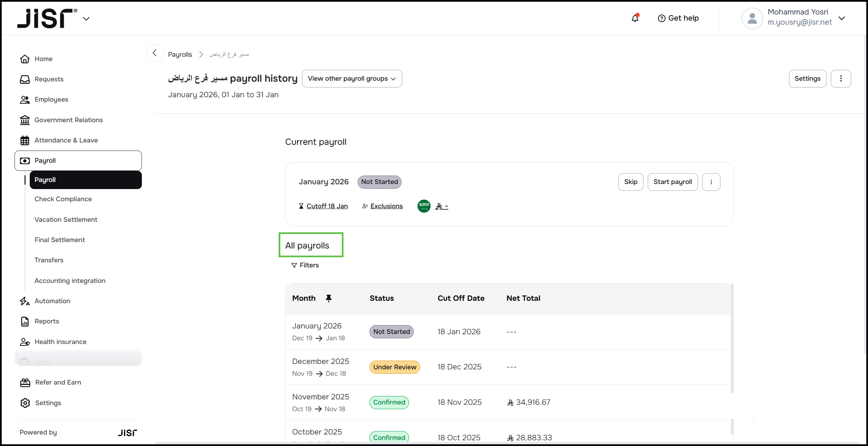The width and height of the screenshot is (868, 446).
Task: Open the Home sidebar item
Action: 43,59
